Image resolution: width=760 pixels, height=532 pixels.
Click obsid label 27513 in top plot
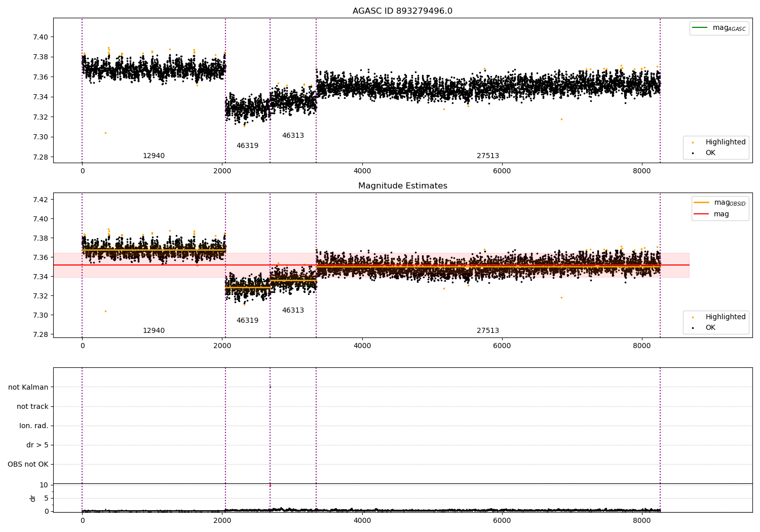click(487, 156)
